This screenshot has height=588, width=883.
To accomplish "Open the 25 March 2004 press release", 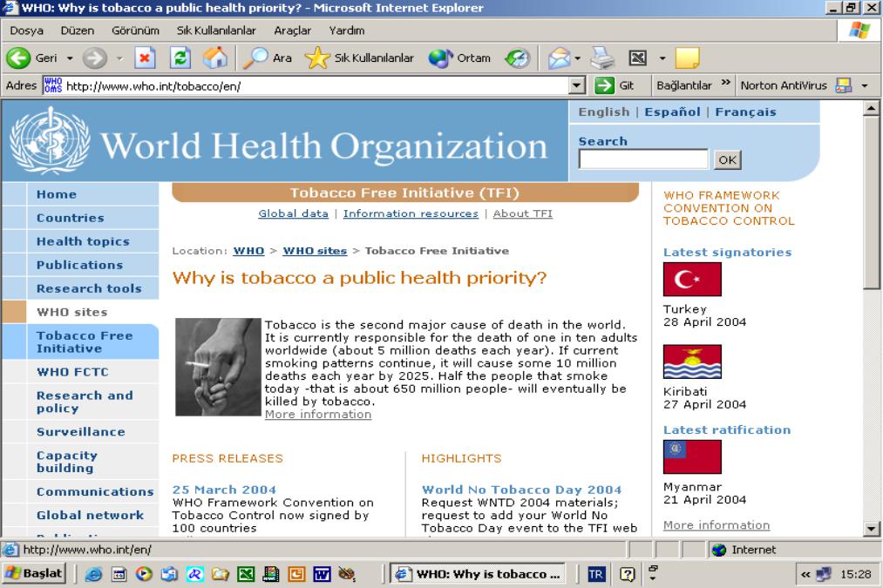I will [x=224, y=490].
